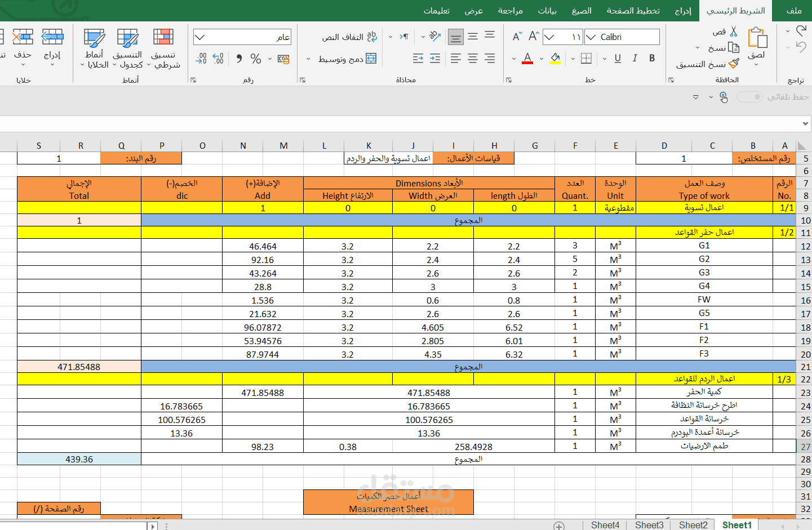Switch to Sheet3 tab
The width and height of the screenshot is (812, 530).
click(x=649, y=525)
